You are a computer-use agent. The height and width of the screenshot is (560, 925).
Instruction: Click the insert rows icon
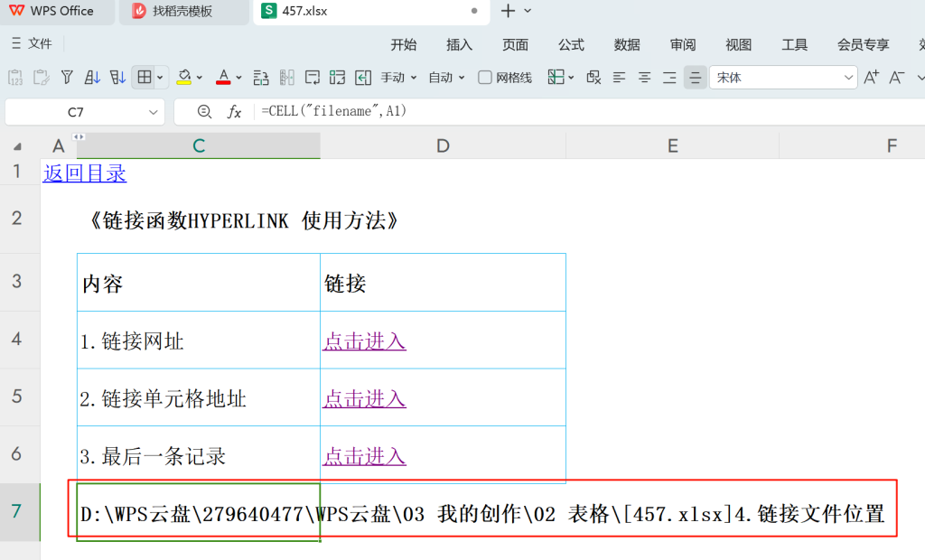(x=261, y=78)
